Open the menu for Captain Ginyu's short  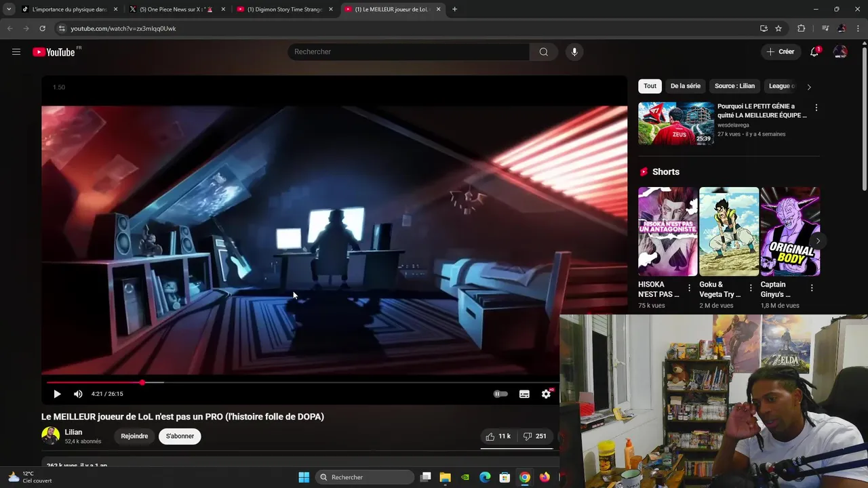coord(812,288)
